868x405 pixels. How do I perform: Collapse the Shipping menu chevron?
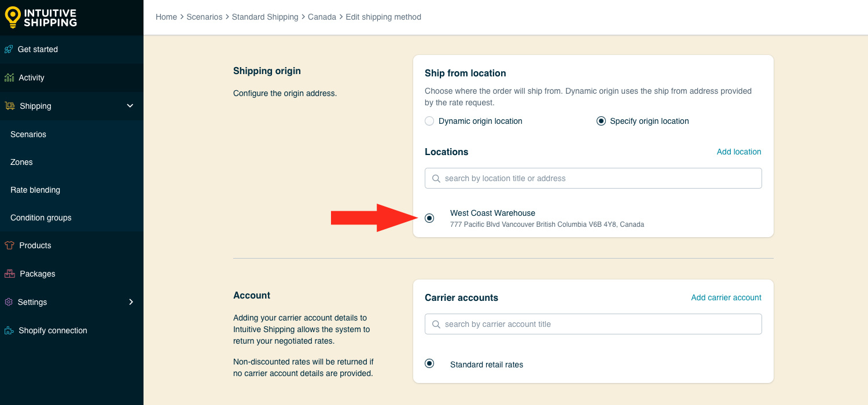130,106
